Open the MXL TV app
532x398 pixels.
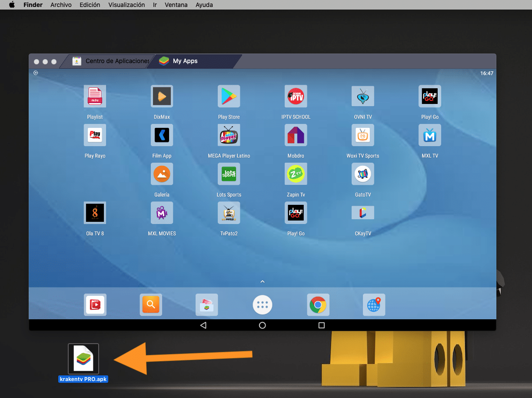(430, 135)
